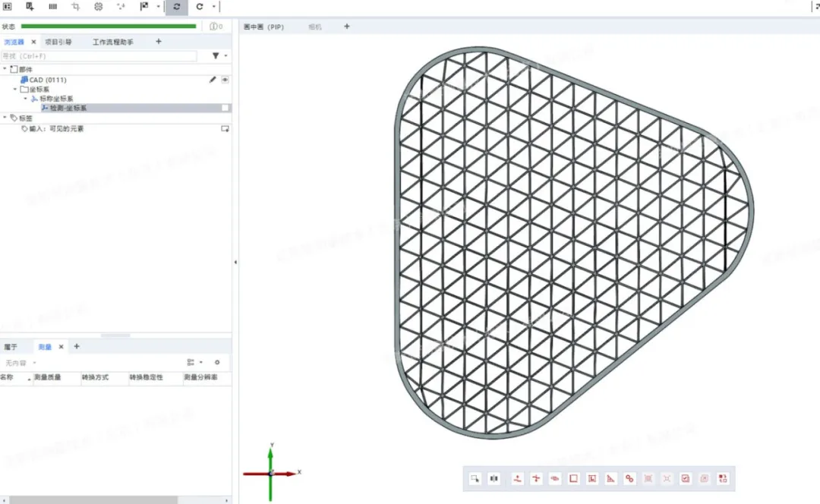Click the red square plane icon
The height and width of the screenshot is (504, 820).
574,478
